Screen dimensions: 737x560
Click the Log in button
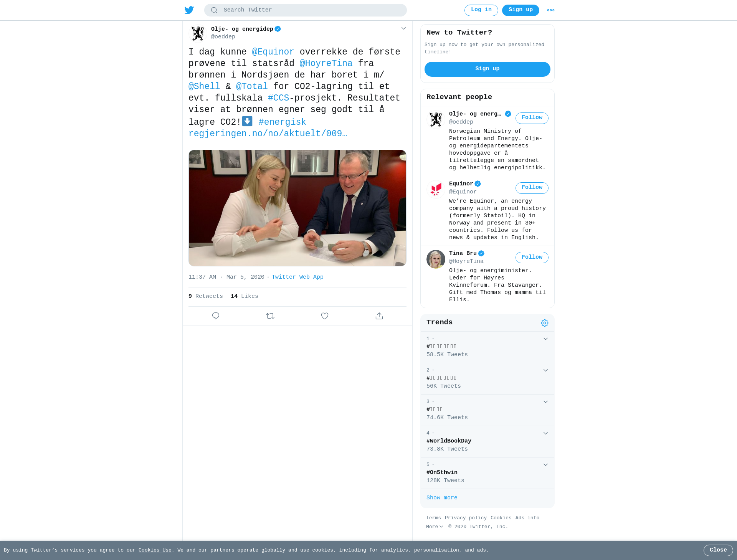click(x=481, y=10)
